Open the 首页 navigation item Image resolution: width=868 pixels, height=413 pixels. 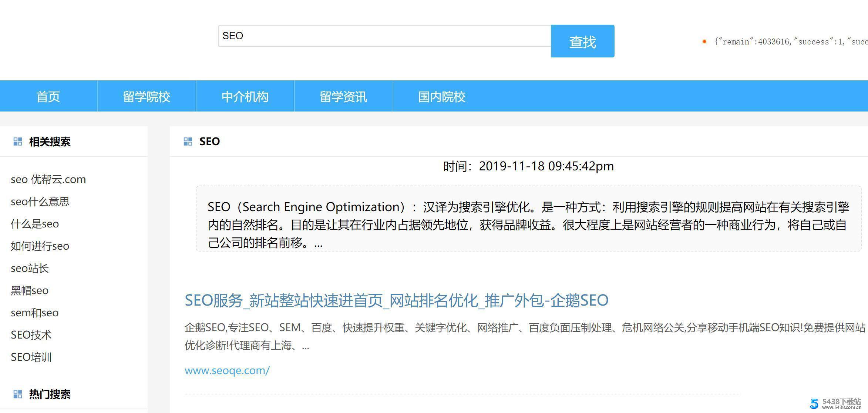pyautogui.click(x=48, y=96)
